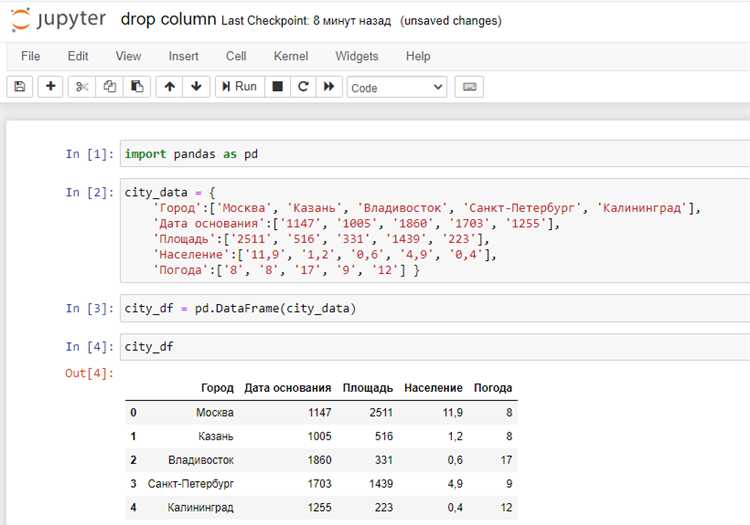This screenshot has height=525, width=750.
Task: Open the cell type Code dropdown
Action: click(x=397, y=88)
